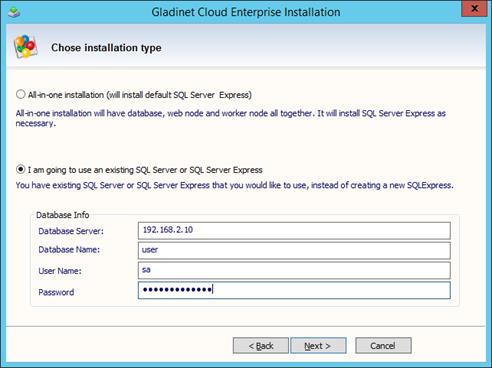Click the Database Server input field
The width and height of the screenshot is (492, 368).
pos(294,231)
